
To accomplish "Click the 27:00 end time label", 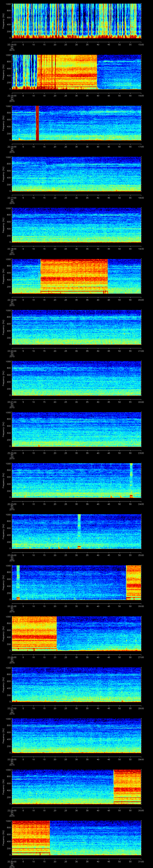I will (x=141, y=657).
